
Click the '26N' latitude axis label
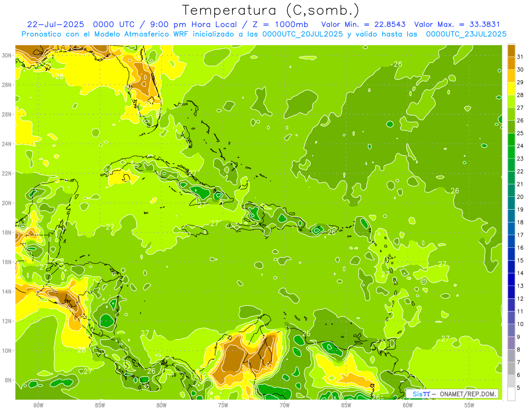[x=7, y=114]
